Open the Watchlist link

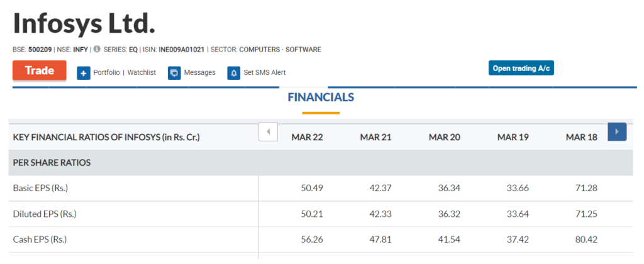pos(142,72)
